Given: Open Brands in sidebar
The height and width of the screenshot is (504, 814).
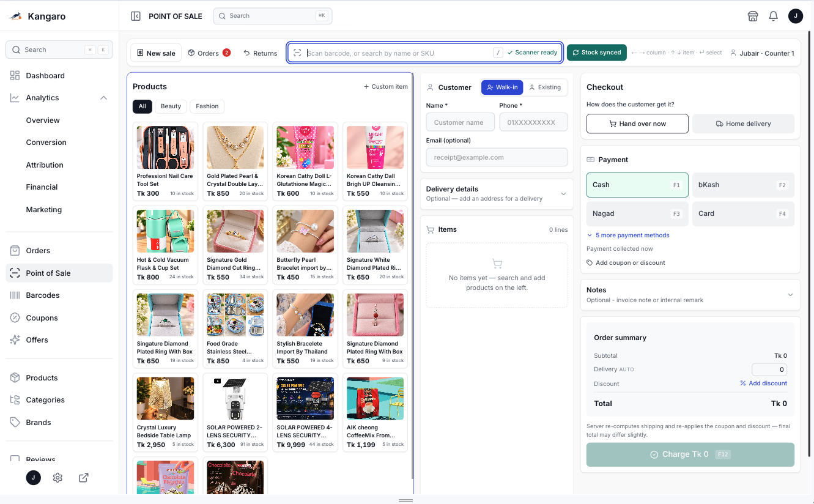Looking at the screenshot, I should tap(59, 423).
